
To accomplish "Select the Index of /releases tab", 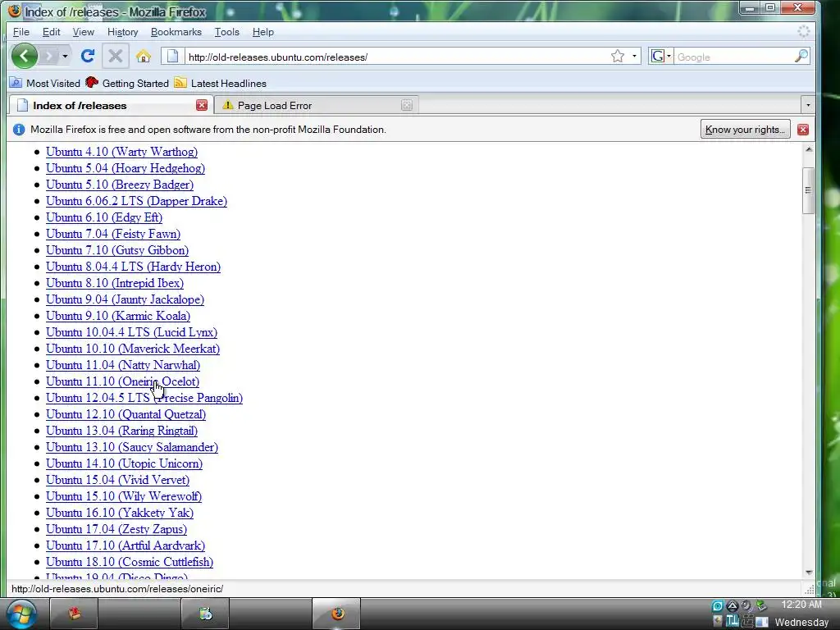I will coord(110,105).
